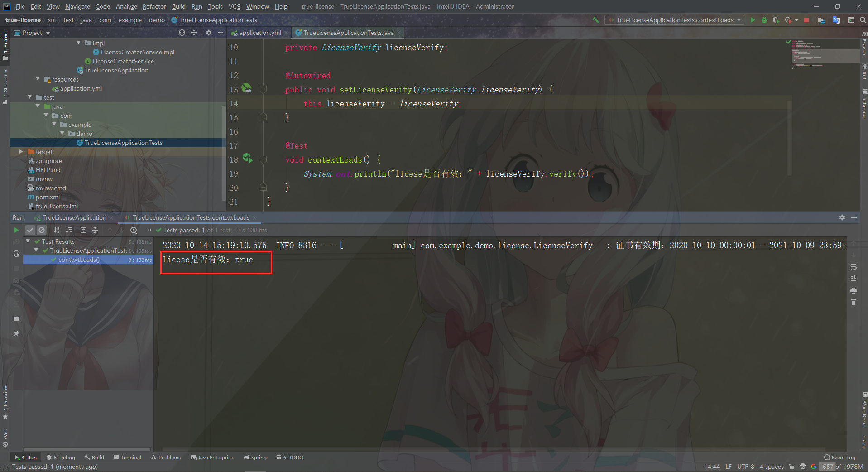Click the memory indicator 657 of 1978M
Screen dimensions: 868x472
point(843,467)
